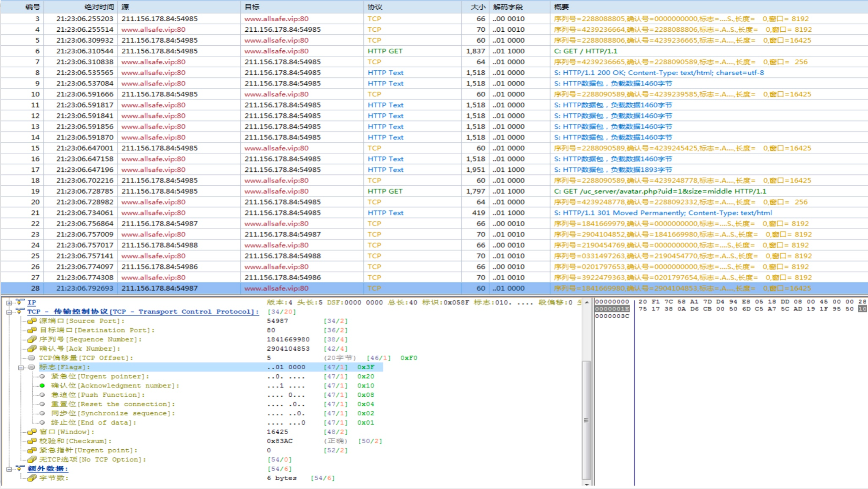Select the TCP Transport Control Protocol header
The image size is (868, 489).
click(x=143, y=312)
